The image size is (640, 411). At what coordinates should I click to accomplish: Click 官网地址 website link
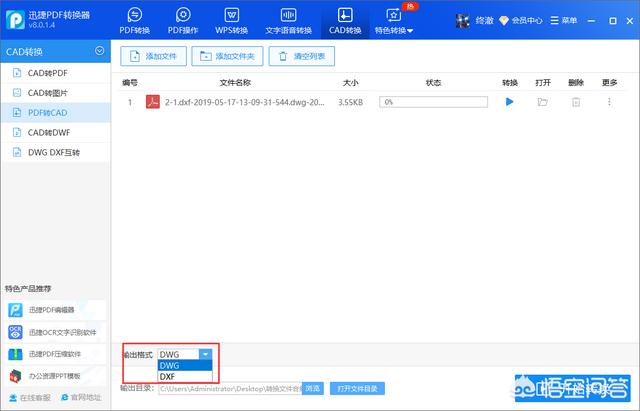pyautogui.click(x=81, y=398)
